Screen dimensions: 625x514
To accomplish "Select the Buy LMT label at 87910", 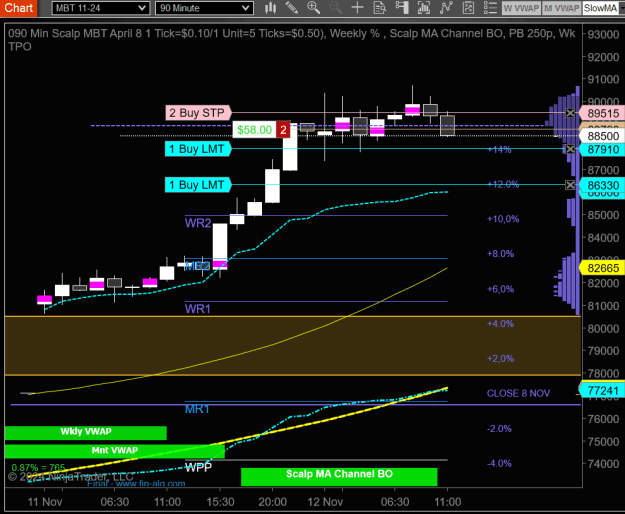I will [197, 149].
